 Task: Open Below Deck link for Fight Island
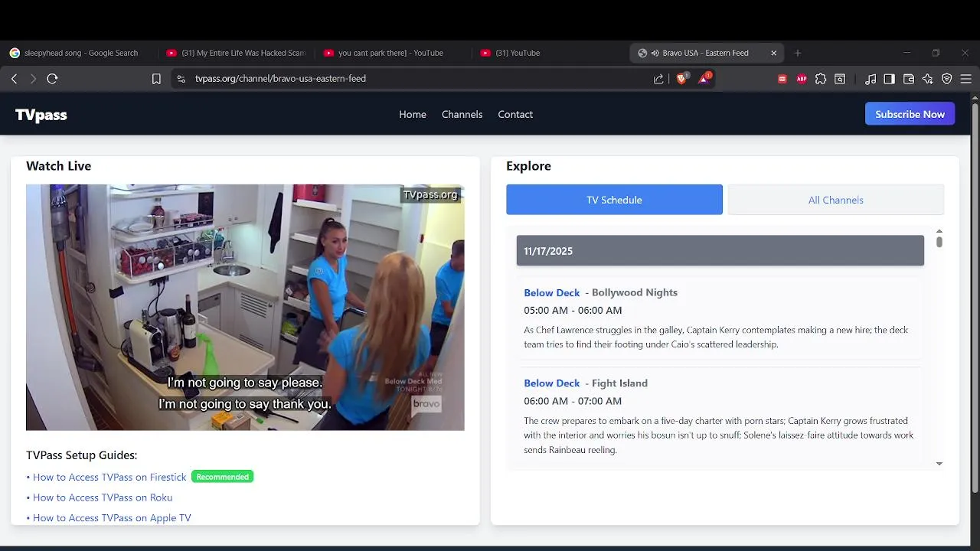[x=551, y=383]
